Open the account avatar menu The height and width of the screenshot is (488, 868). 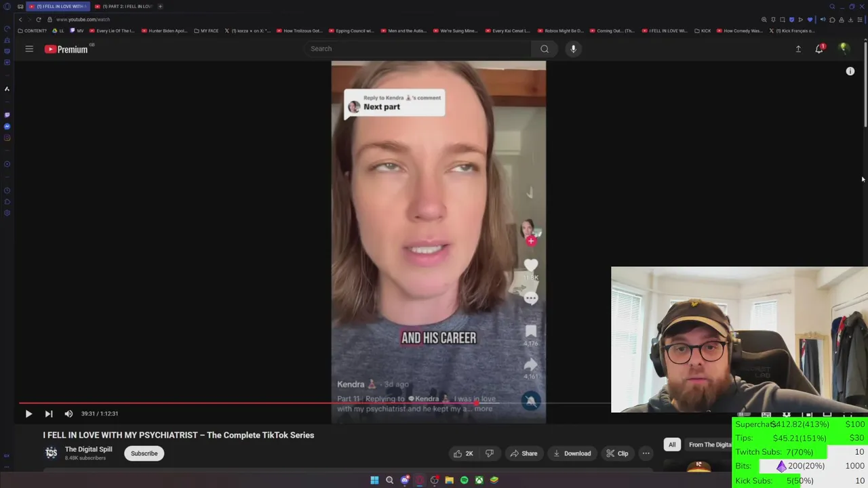coord(844,49)
